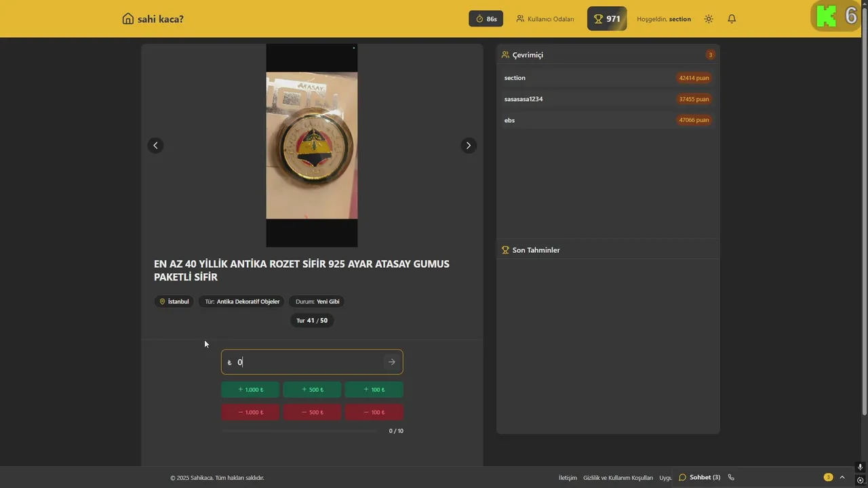Click the Hoşgeldin, section greeting
This screenshot has width=868, height=488.
click(x=664, y=19)
